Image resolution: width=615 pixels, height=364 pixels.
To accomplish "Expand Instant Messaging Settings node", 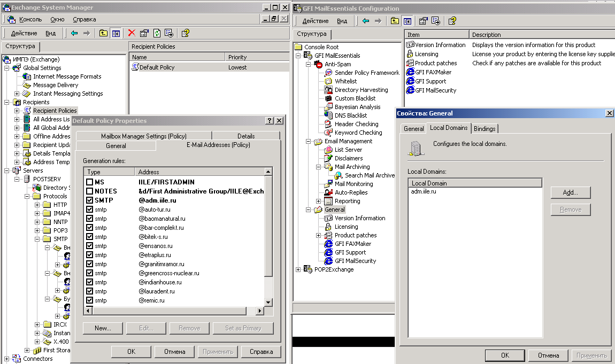I will pyautogui.click(x=17, y=94).
